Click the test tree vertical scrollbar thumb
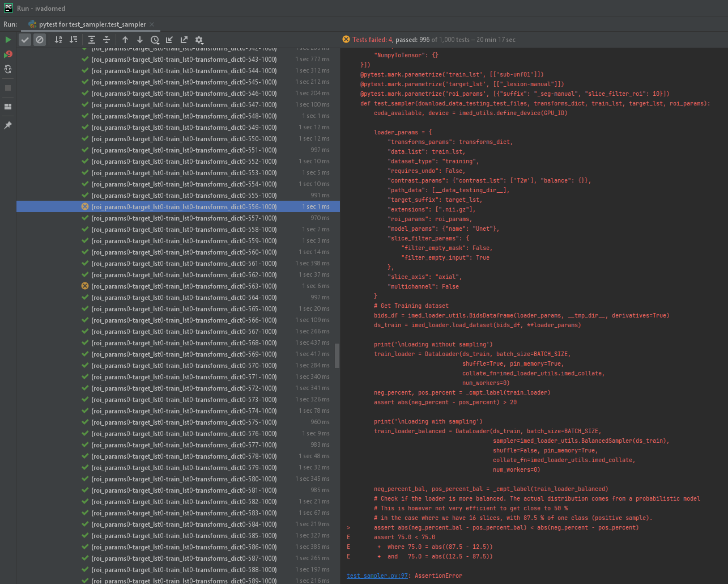Screen dimensions: 728x584 point(338,356)
